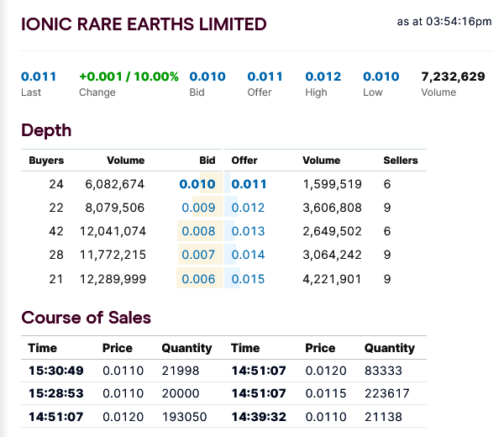Select the change value +0.001 / 10.00%
This screenshot has width=504, height=437.
pos(129,76)
